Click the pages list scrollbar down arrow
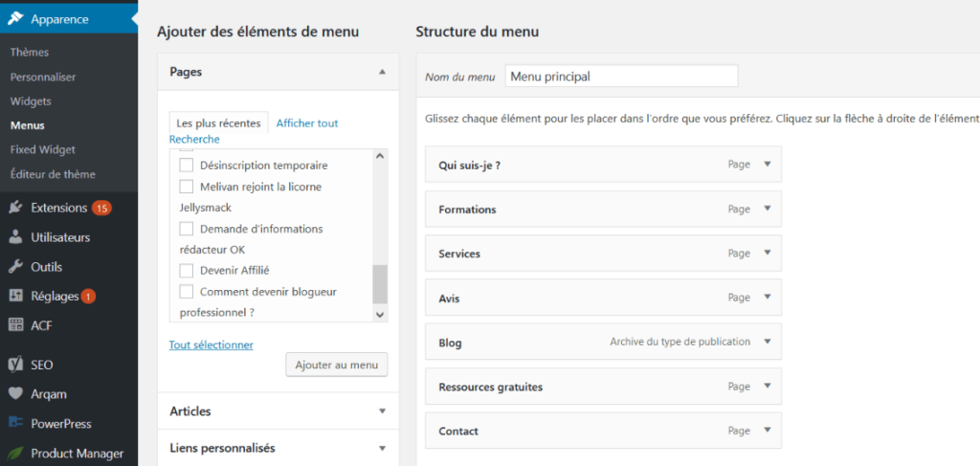Screen dimensions: 980x466 pos(380,315)
